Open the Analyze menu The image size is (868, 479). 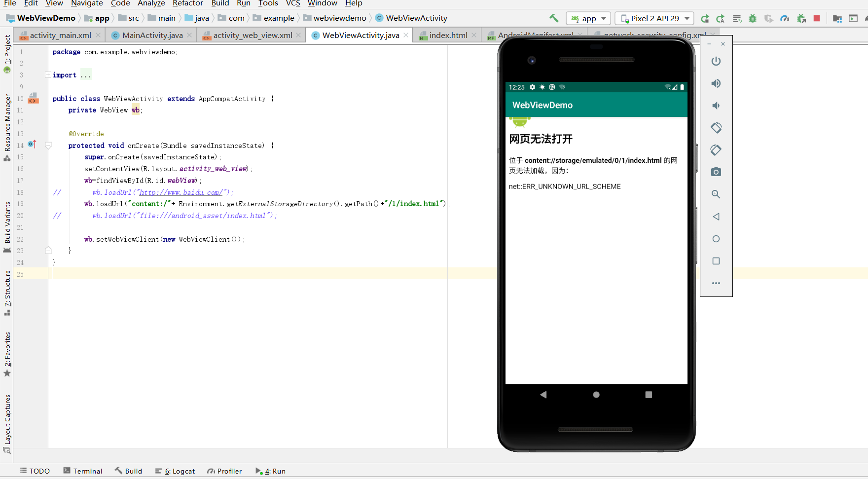pyautogui.click(x=151, y=3)
